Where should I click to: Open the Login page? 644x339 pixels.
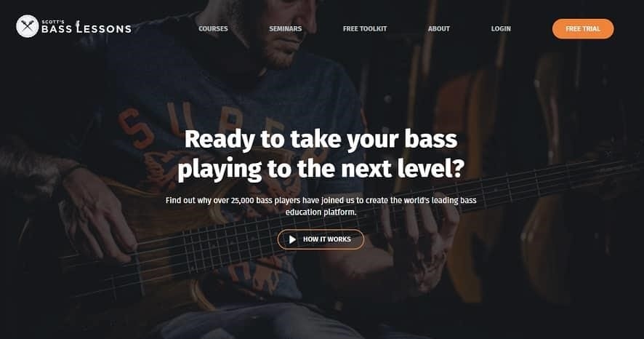[501, 29]
